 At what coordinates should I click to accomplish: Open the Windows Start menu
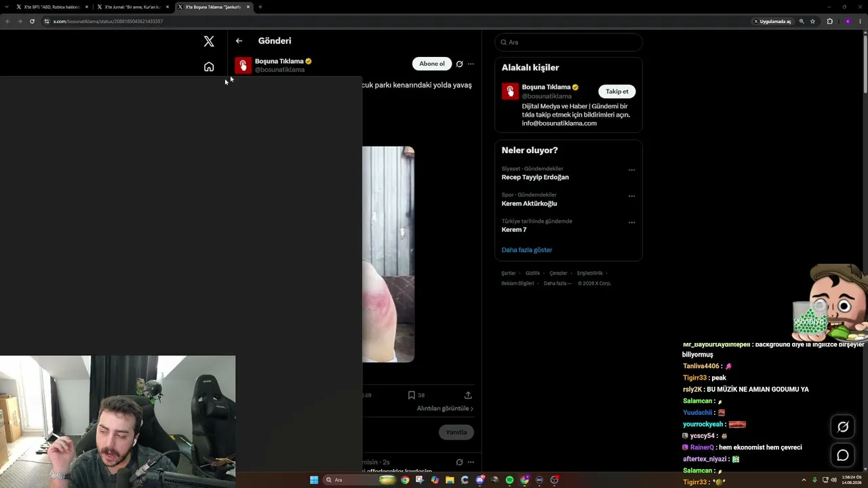point(314,480)
